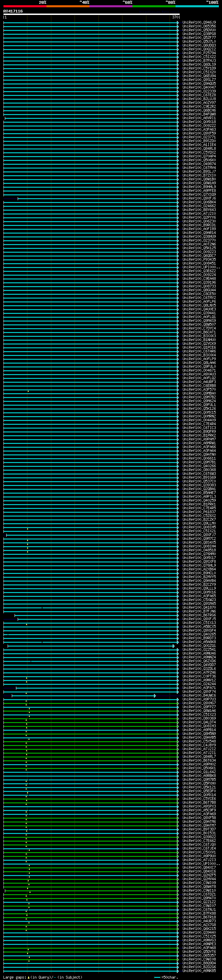The height and width of the screenshot is (980, 222).
Task: Select hit label UniRef100_Q9XF59
Action: point(199,133)
